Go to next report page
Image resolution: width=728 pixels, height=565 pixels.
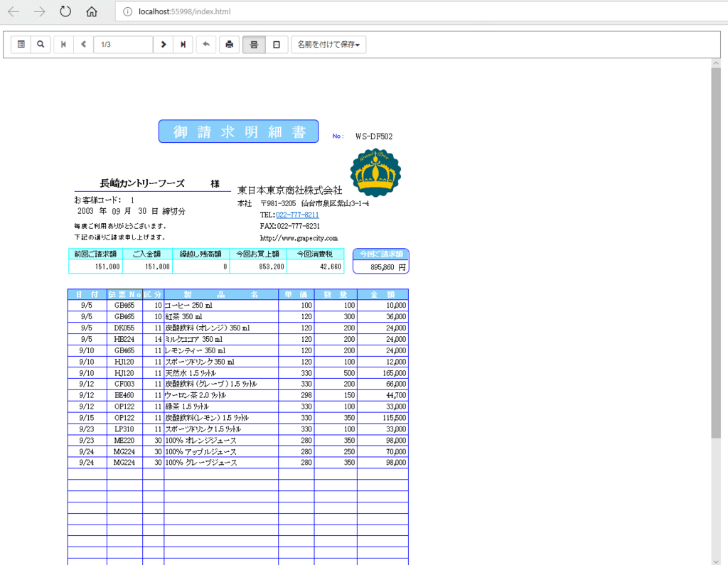pos(164,45)
